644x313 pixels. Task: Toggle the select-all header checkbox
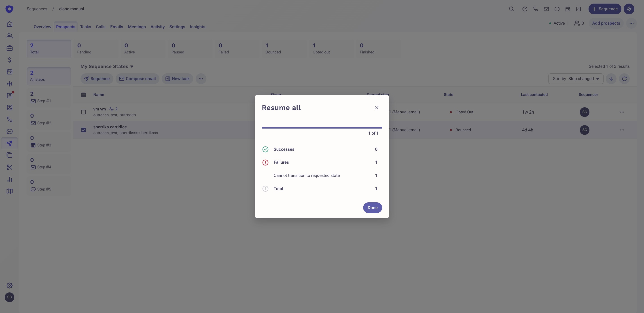[x=83, y=95]
